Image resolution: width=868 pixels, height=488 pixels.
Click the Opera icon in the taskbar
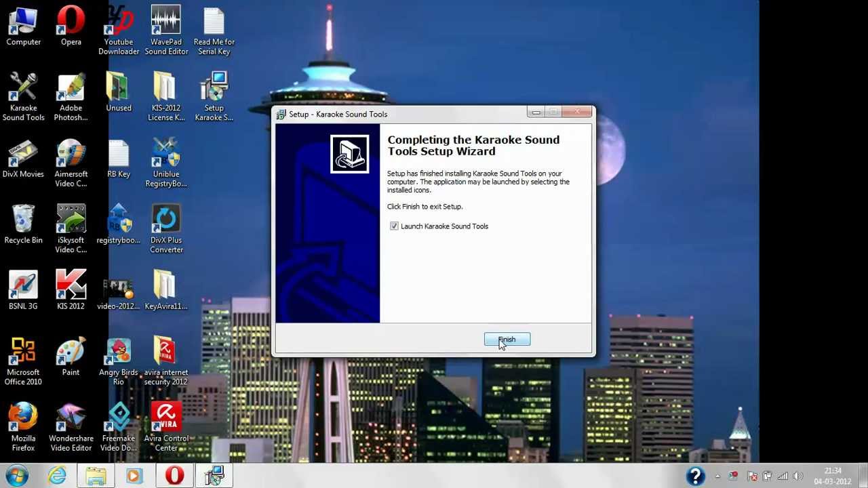[x=174, y=476]
